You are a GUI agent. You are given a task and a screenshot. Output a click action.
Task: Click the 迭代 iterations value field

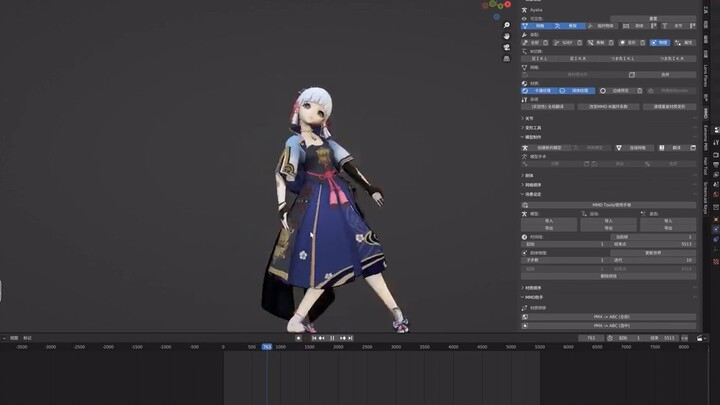coord(653,260)
